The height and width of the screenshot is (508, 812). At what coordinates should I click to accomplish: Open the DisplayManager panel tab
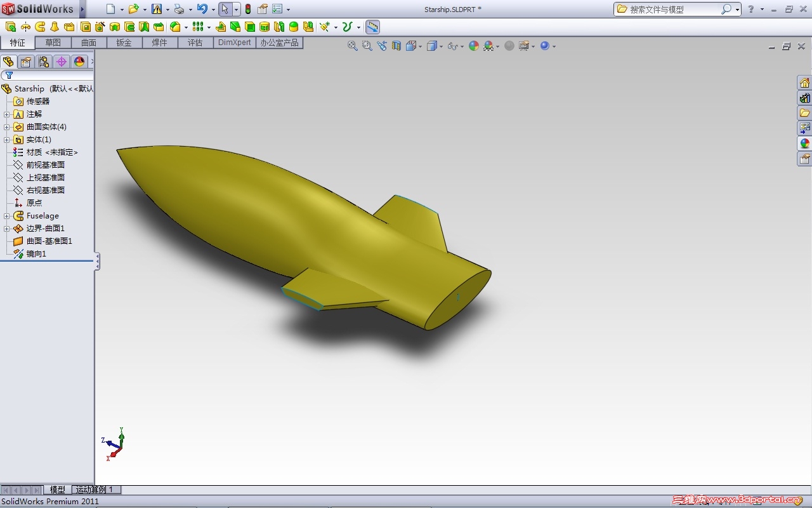[79, 62]
